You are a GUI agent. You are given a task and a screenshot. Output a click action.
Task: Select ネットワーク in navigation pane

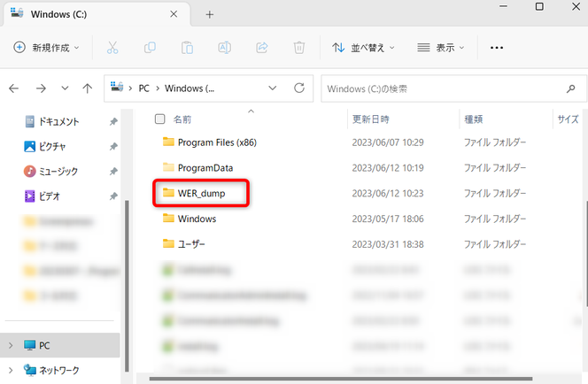pyautogui.click(x=59, y=371)
